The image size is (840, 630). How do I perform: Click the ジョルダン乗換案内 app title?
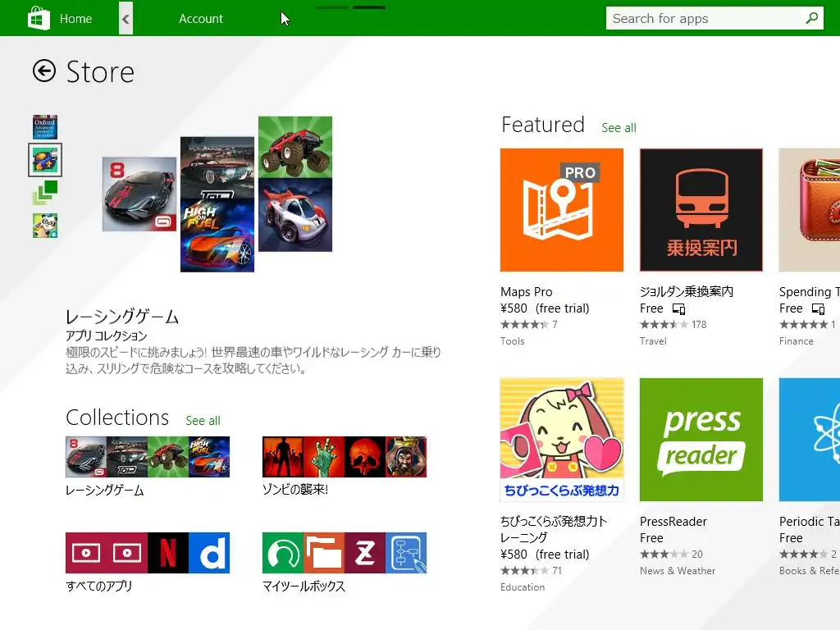[x=687, y=291]
